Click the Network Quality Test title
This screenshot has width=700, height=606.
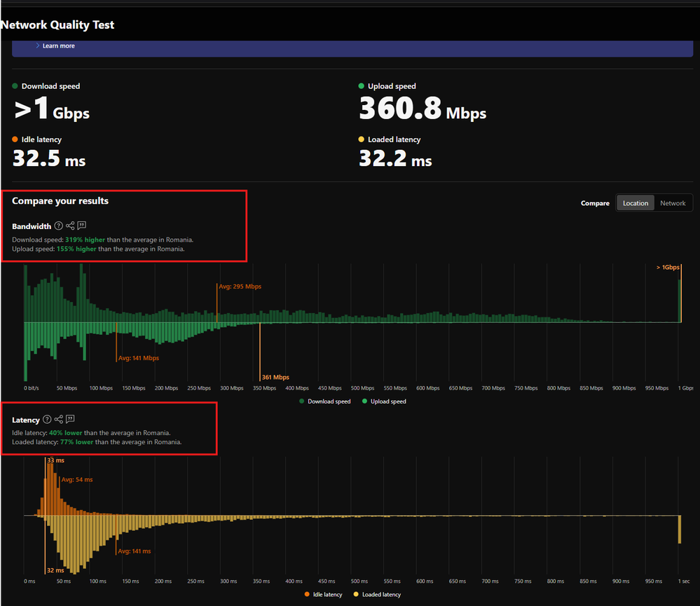57,25
